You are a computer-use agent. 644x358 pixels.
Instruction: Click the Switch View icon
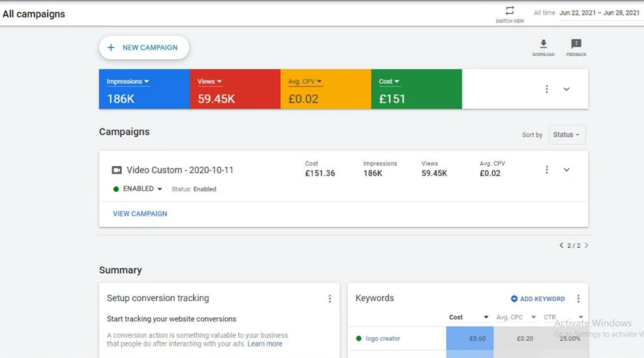pyautogui.click(x=510, y=11)
